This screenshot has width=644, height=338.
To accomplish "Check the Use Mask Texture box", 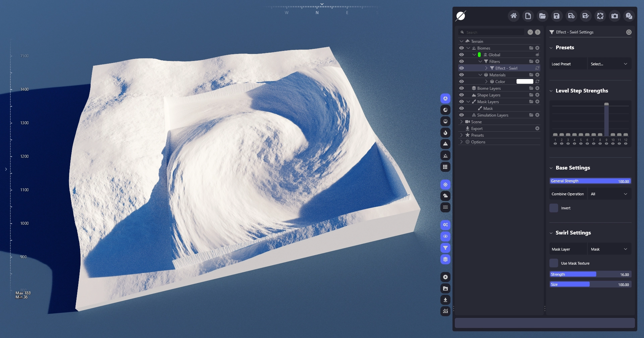I will coord(554,263).
